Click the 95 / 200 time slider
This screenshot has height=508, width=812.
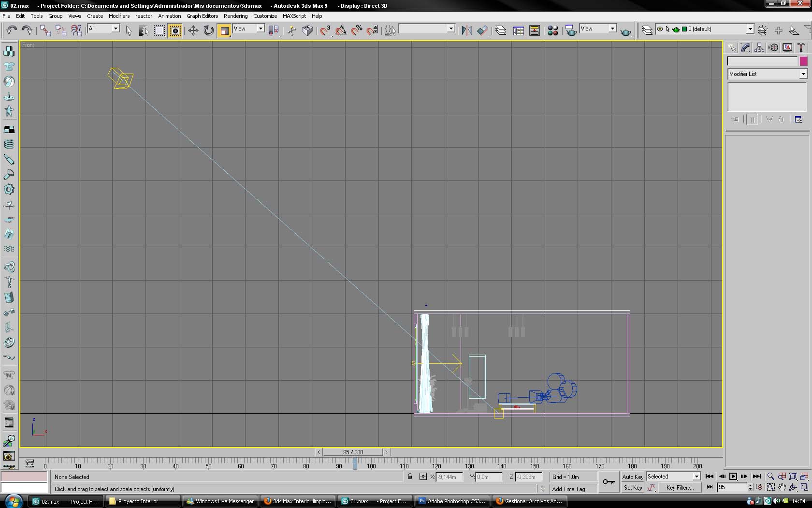click(353, 452)
